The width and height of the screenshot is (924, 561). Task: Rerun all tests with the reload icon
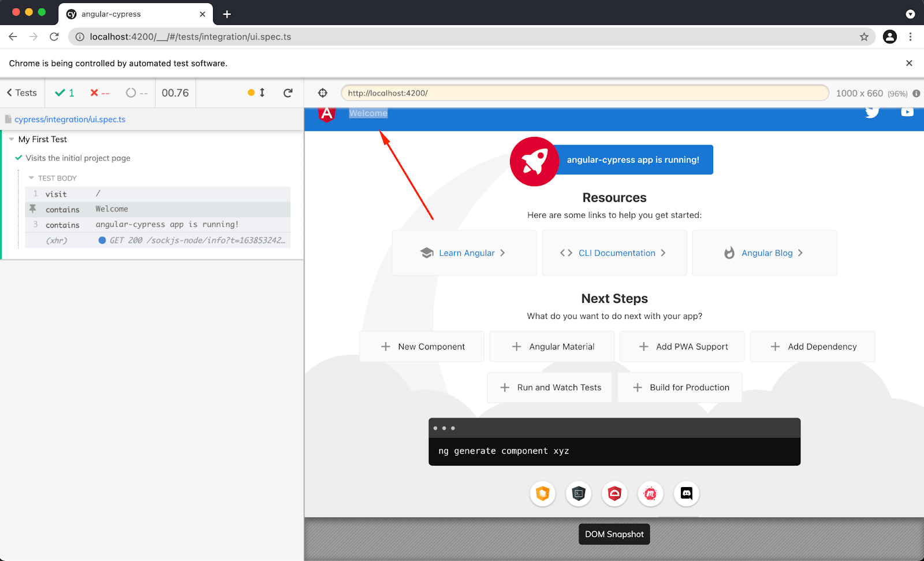point(288,92)
